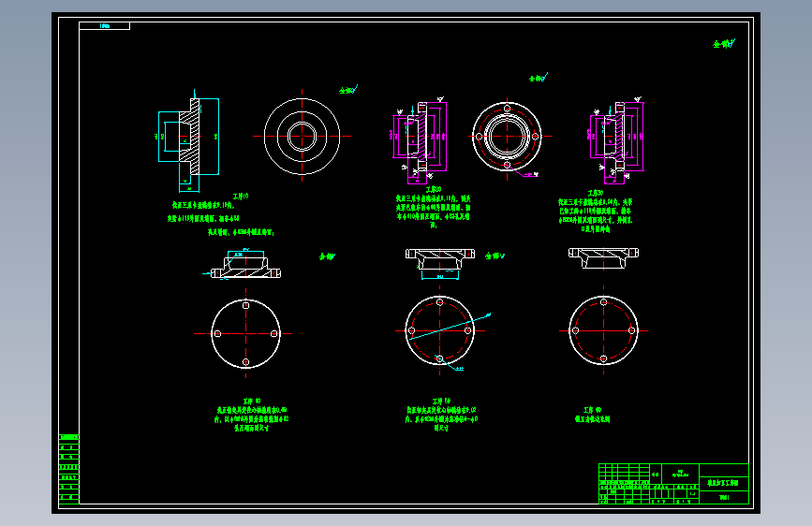Pick the hatched cross-section view with cyan dimensions
The width and height of the screenshot is (812, 526).
point(188,140)
